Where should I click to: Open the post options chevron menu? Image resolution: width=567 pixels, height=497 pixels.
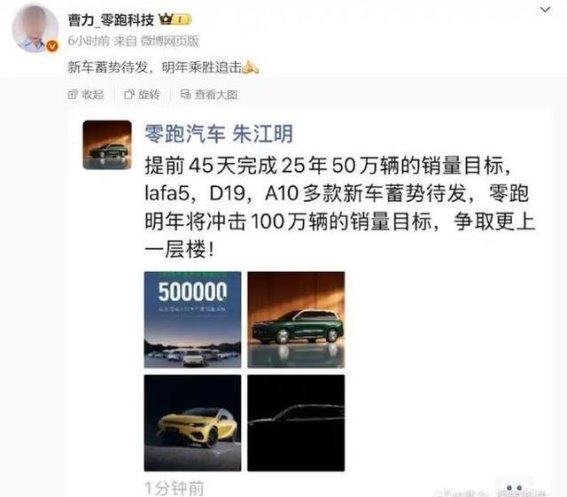tap(545, 10)
